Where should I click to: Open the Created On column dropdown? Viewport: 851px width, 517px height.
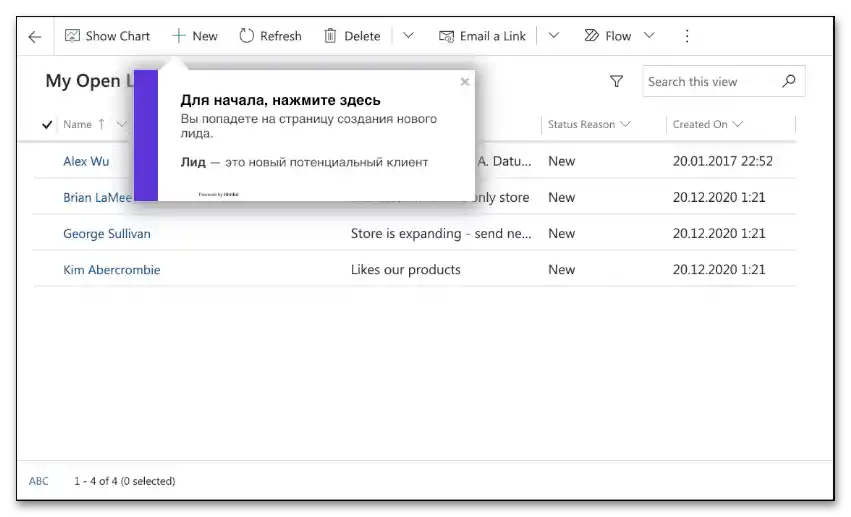click(x=737, y=124)
